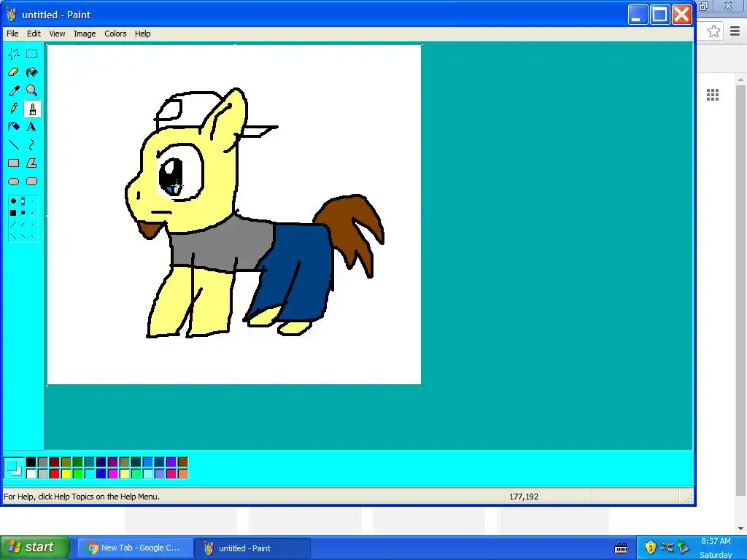Click the 'For Help, click Help Topics' status text
Screen dimensions: 747x560
82,497
